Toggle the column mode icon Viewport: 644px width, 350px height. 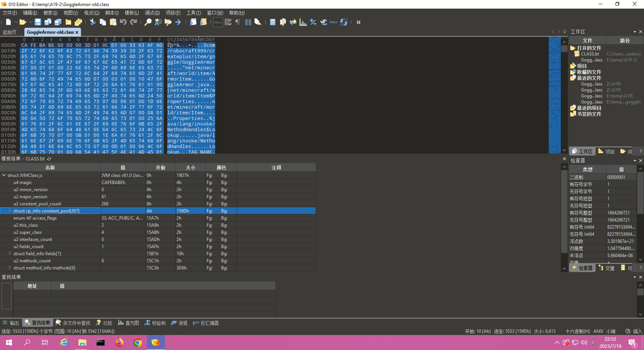tap(248, 22)
